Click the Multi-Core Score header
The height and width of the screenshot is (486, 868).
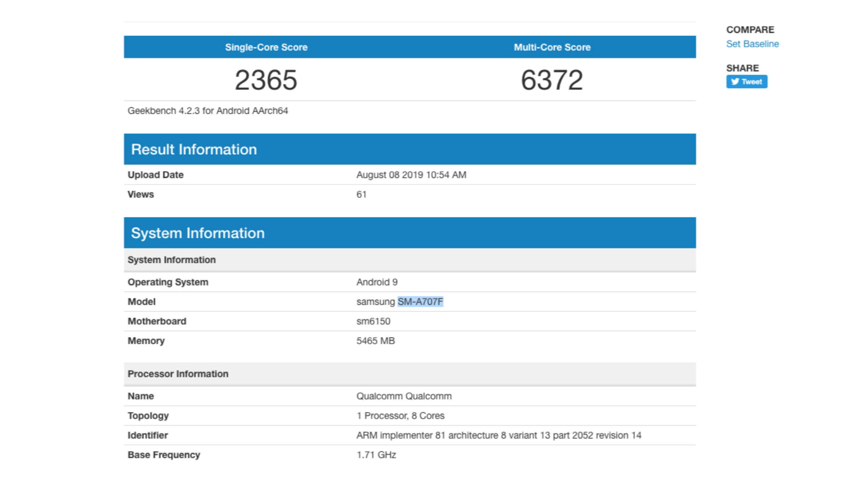552,47
